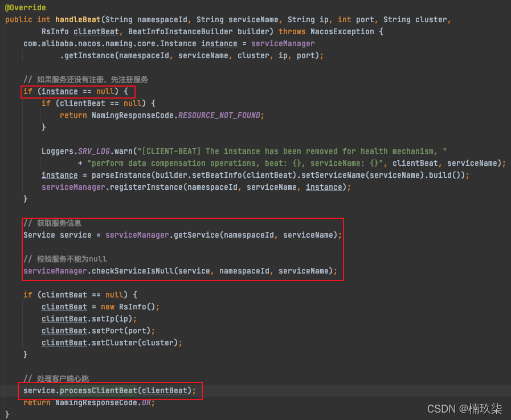Click the comment '// 处理客户端心跳'
Viewport: 511px width, 420px height.
tap(56, 378)
